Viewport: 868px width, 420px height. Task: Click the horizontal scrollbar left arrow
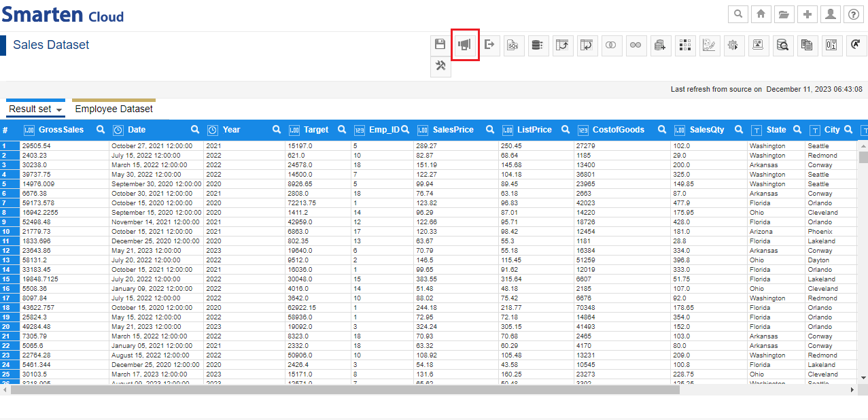(x=4, y=390)
